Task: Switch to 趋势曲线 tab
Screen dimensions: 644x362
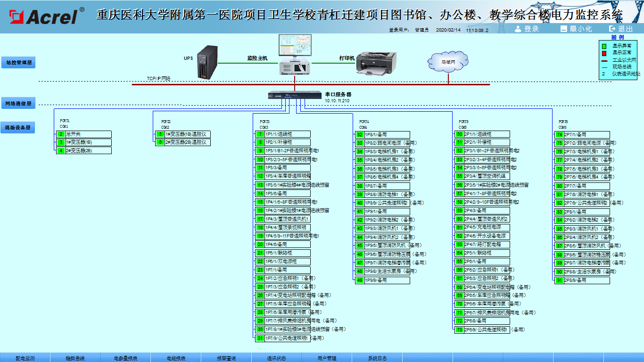Action: (x=75, y=358)
